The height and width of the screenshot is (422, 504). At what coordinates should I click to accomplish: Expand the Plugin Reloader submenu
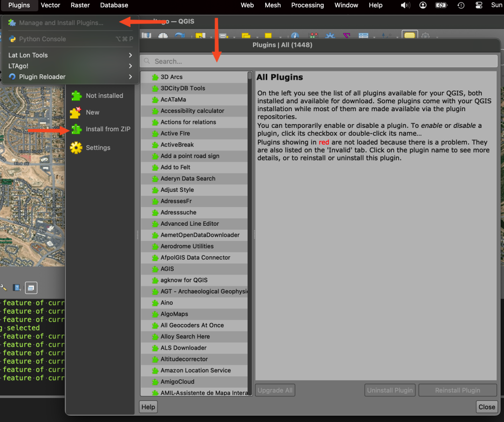[x=70, y=77]
